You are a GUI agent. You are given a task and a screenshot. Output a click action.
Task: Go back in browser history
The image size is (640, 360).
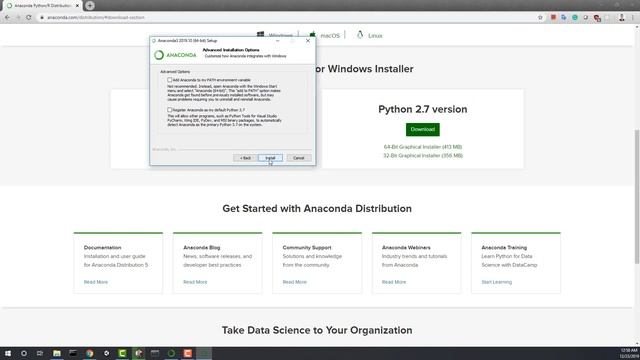[x=7, y=18]
